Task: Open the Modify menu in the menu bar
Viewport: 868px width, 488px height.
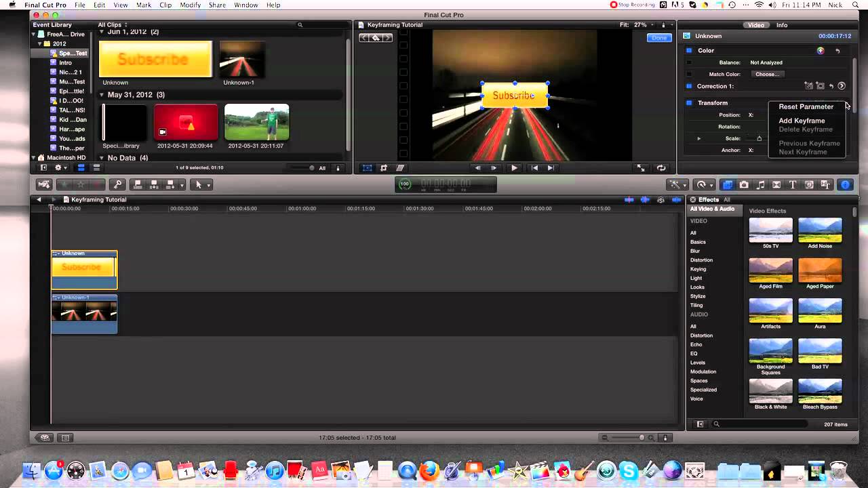Action: click(190, 5)
